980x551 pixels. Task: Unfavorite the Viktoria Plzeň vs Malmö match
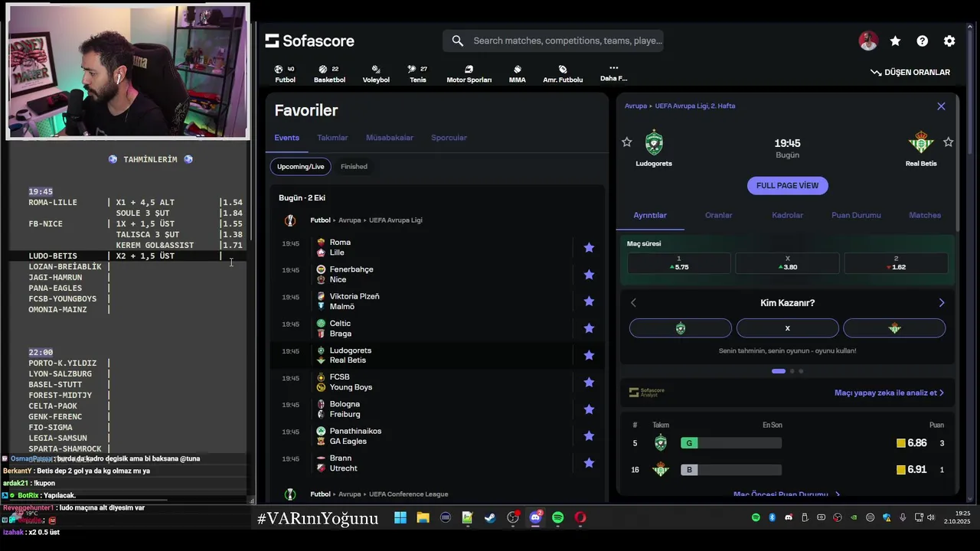589,301
